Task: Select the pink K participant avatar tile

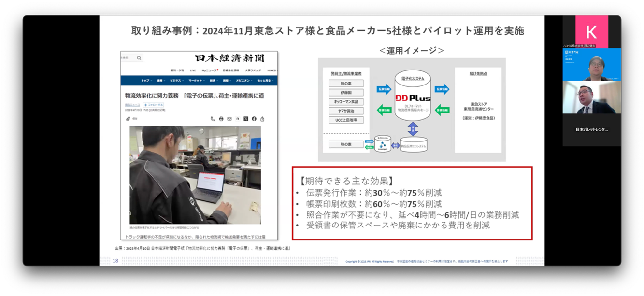Action: pos(591,32)
